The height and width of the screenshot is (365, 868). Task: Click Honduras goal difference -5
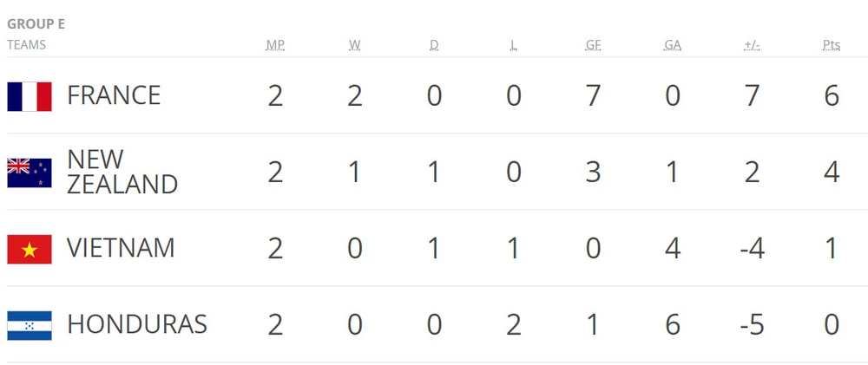click(752, 324)
